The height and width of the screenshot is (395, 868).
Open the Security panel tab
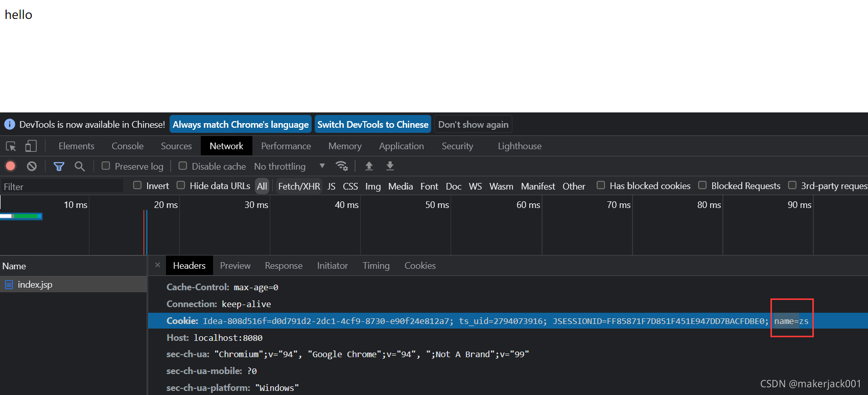point(457,146)
